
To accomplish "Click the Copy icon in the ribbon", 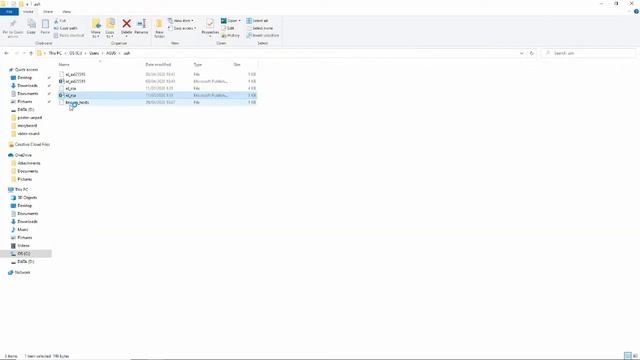I will [31, 24].
